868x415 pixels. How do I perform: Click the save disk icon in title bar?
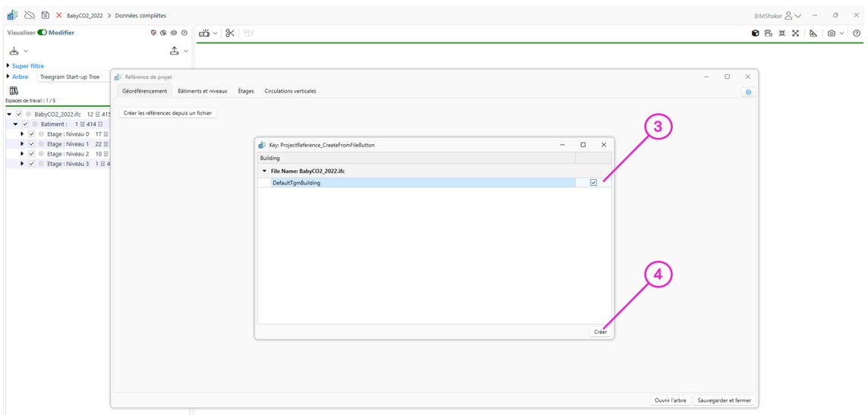(x=46, y=15)
